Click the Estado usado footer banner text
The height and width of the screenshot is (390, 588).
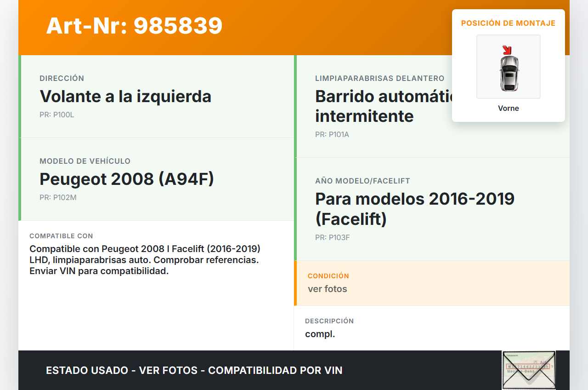(194, 370)
